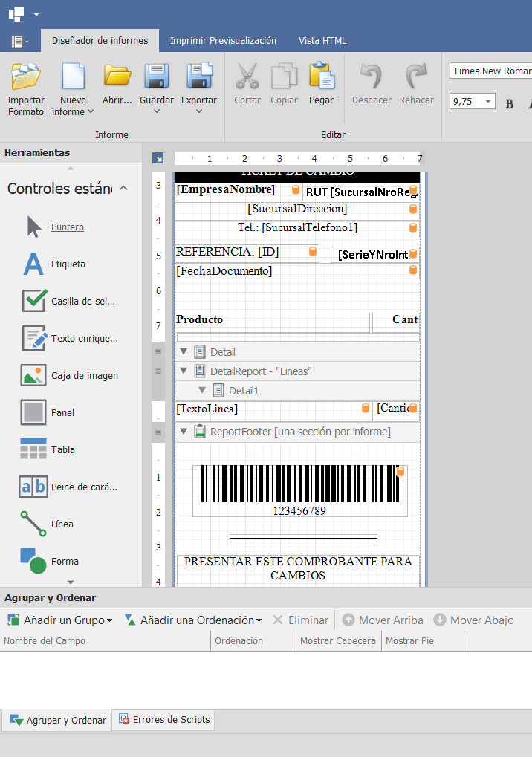The image size is (532, 757).
Task: Click the application logo icon
Action: 16,14
